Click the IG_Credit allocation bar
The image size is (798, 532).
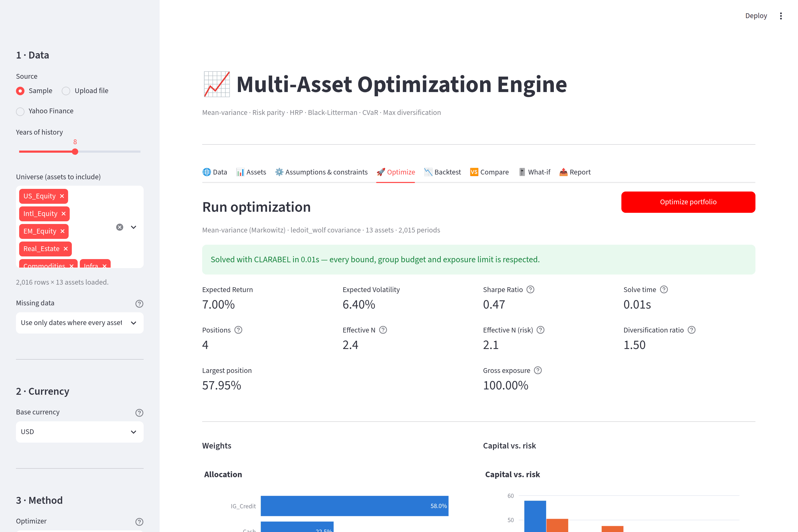point(355,506)
